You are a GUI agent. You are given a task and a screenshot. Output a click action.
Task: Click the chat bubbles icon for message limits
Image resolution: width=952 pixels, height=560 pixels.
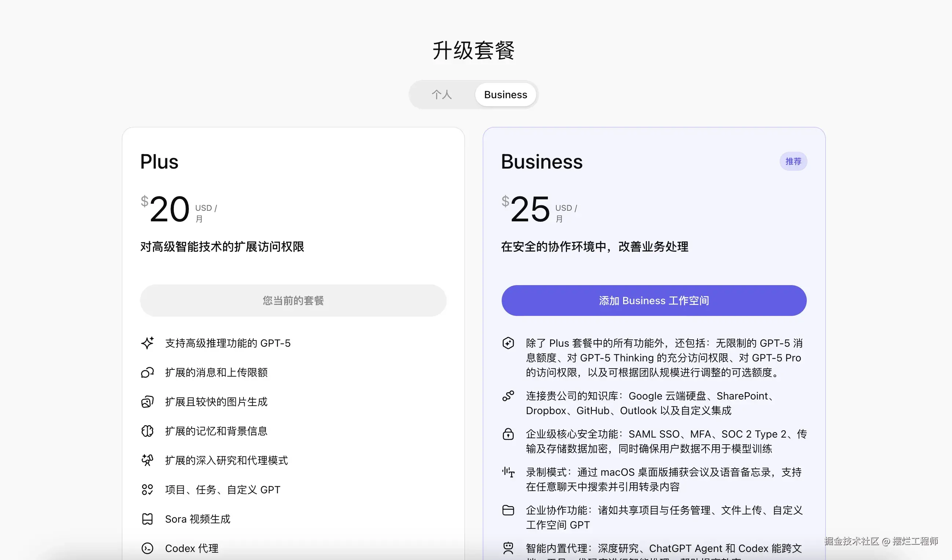click(147, 372)
